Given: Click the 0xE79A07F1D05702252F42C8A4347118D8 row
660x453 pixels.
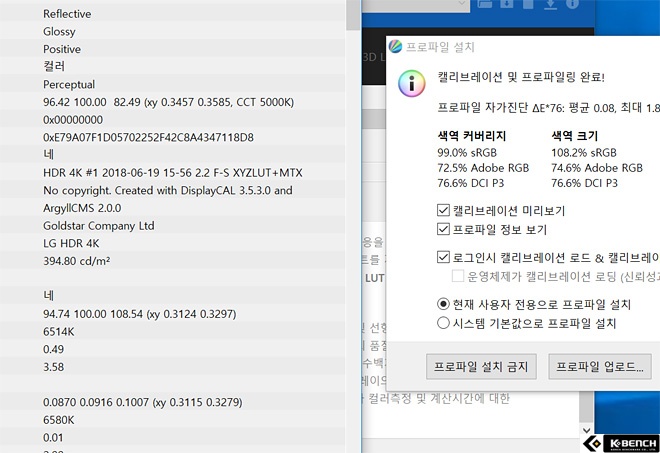Looking at the screenshot, I should (173, 137).
